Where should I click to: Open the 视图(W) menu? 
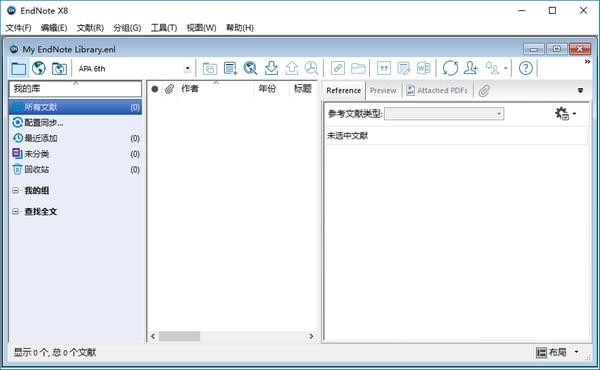tap(201, 28)
